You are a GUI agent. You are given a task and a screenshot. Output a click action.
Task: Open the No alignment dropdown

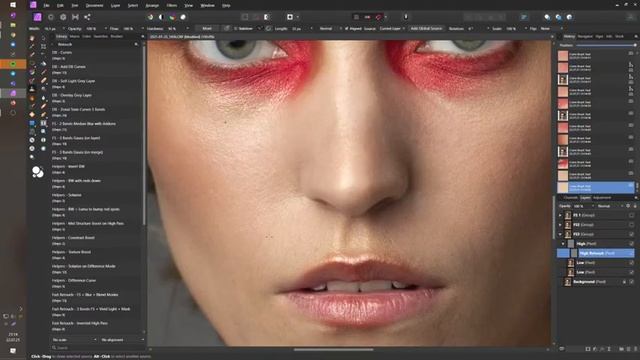point(122,340)
